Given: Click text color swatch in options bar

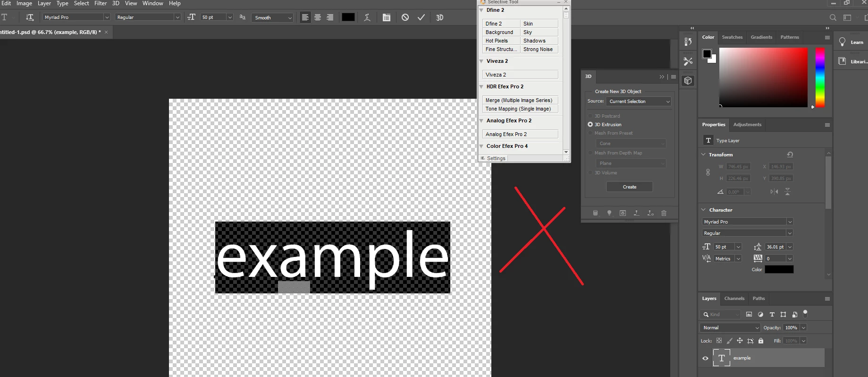Looking at the screenshot, I should 348,17.
